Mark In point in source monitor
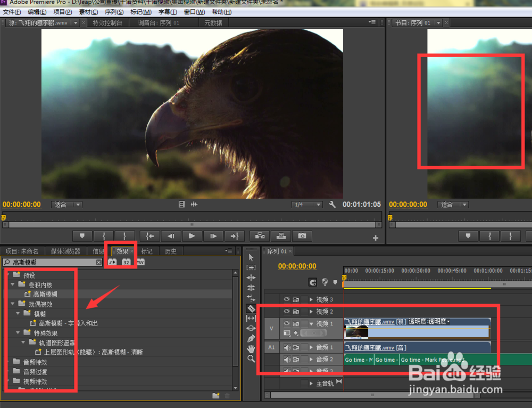The height and width of the screenshot is (408, 532). [104, 236]
